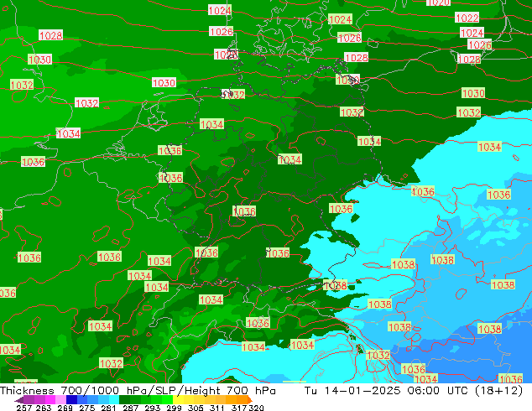Click the '299' legend value
This screenshot has width=532, height=411.
tap(174, 408)
